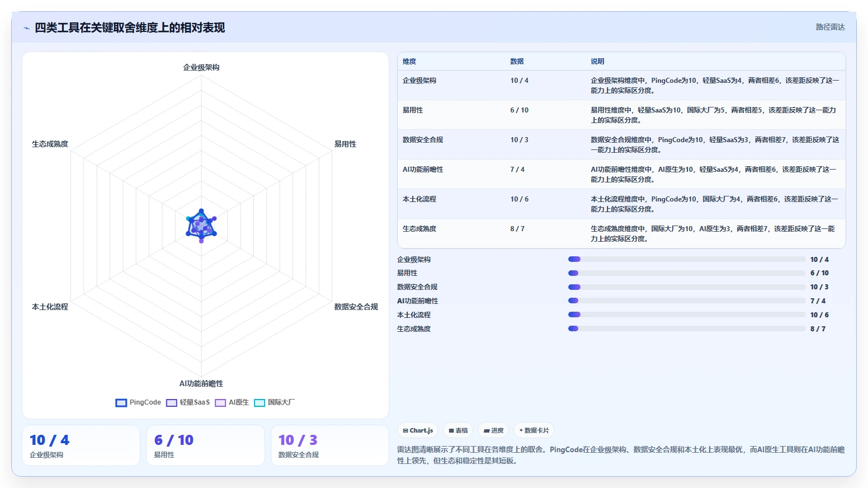
Task: Click the 说明 column header
Action: 597,62
